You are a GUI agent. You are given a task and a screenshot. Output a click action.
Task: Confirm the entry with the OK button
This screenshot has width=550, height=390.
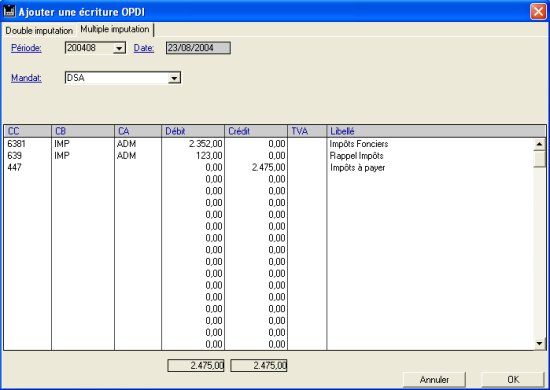pos(513,379)
